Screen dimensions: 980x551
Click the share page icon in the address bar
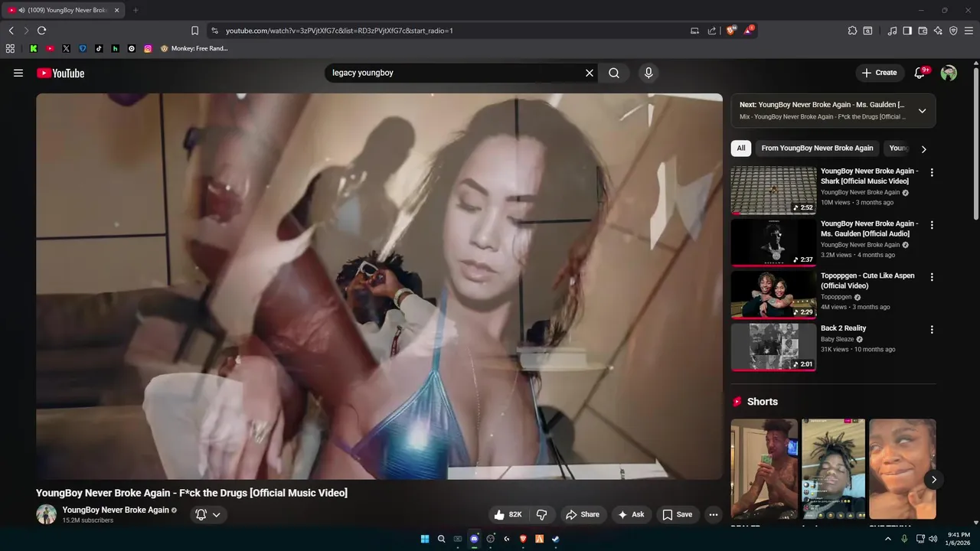(x=712, y=31)
